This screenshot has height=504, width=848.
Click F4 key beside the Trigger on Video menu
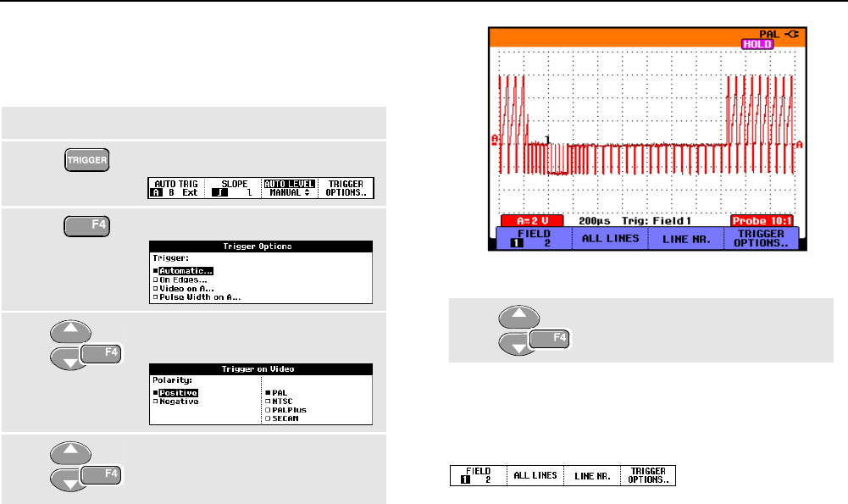pyautogui.click(x=101, y=353)
